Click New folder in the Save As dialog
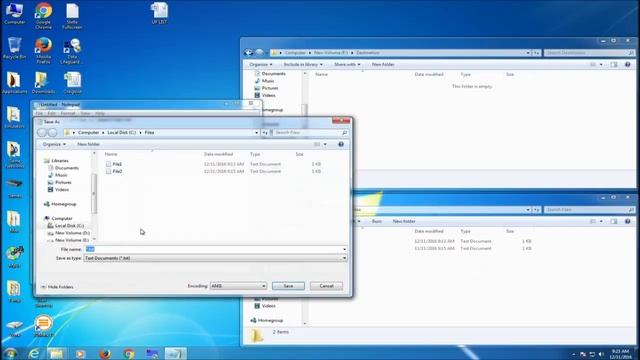The width and height of the screenshot is (640, 360). coord(88,144)
